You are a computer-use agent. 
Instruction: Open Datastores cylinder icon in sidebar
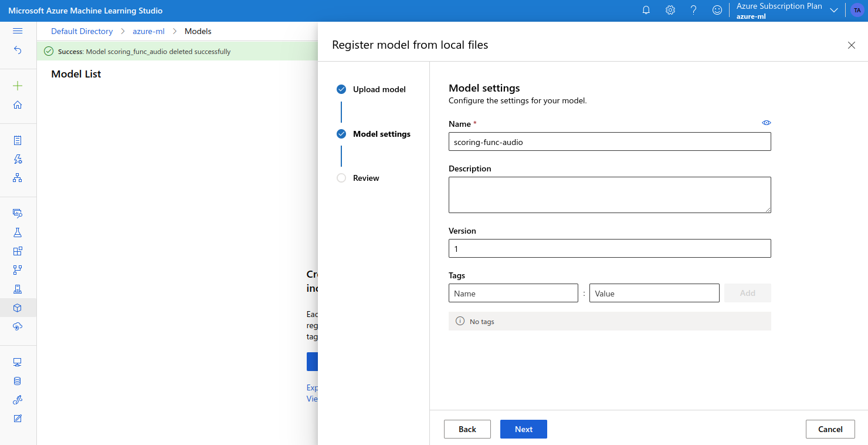[18, 381]
